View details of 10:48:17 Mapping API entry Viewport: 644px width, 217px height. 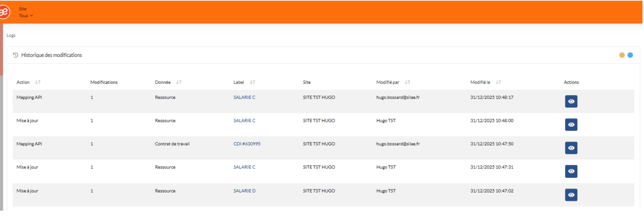(x=571, y=102)
